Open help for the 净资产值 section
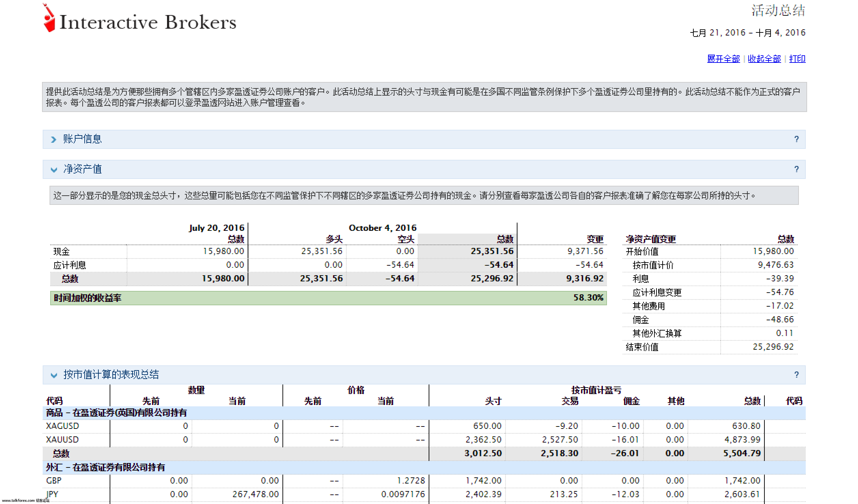 click(x=797, y=169)
